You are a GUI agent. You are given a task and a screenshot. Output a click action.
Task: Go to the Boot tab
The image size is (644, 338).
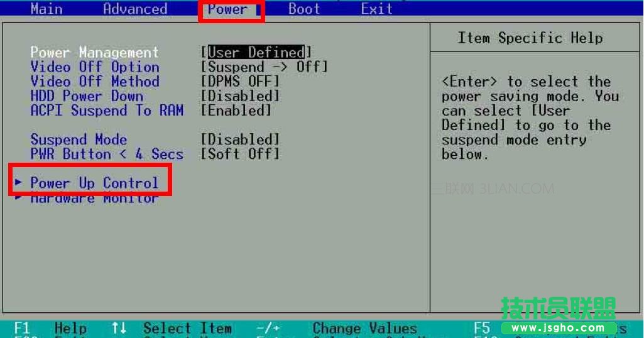[x=304, y=9]
